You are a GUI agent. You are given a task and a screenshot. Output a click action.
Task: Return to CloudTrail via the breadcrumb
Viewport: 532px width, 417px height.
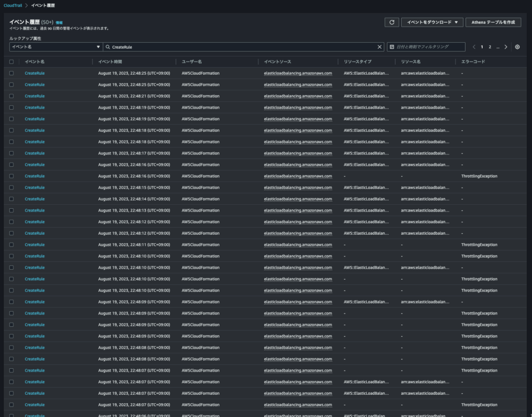coord(13,6)
